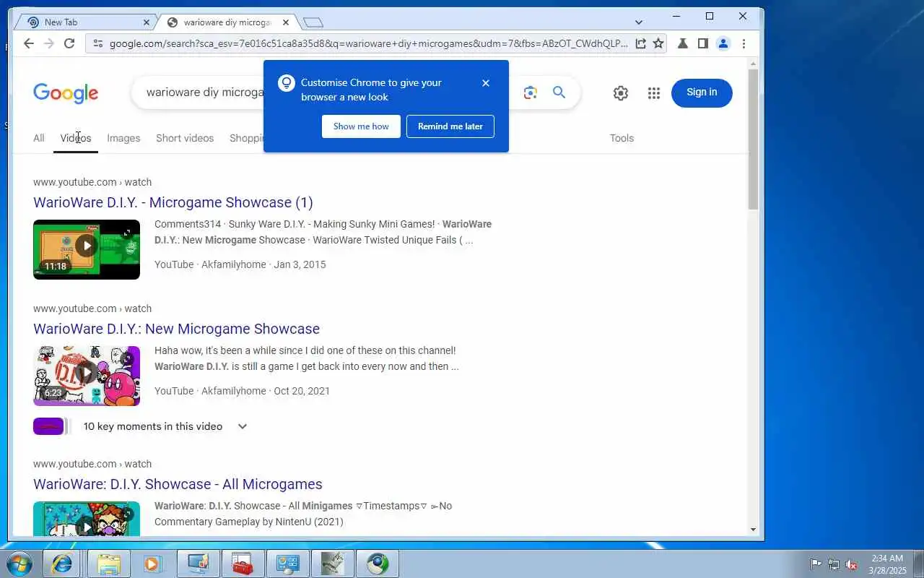Viewport: 924px width, 578px height.
Task: Click the Oct 20, 2021 result source line
Action: click(x=242, y=391)
